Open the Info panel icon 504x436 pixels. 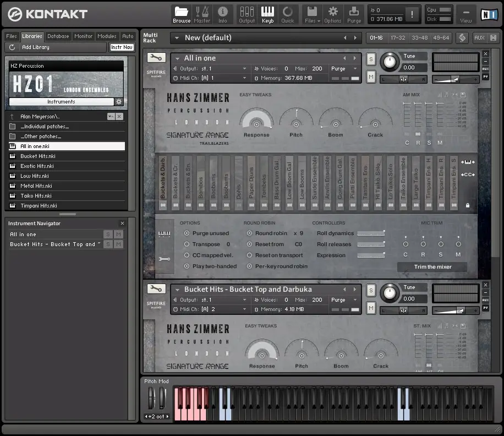(222, 14)
